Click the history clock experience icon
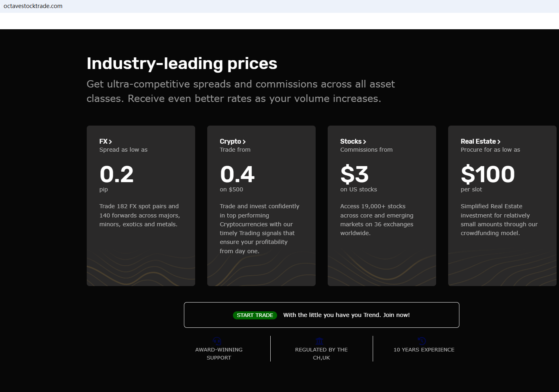The height and width of the screenshot is (392, 559). (422, 341)
